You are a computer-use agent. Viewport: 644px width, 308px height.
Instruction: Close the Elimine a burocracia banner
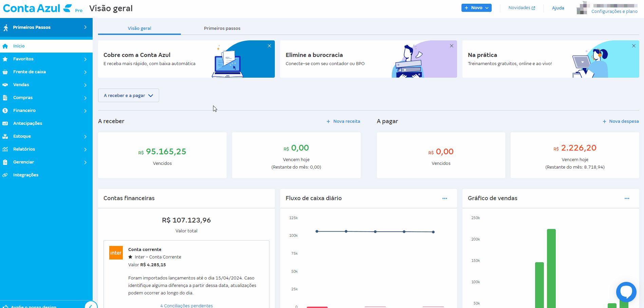coord(452,46)
